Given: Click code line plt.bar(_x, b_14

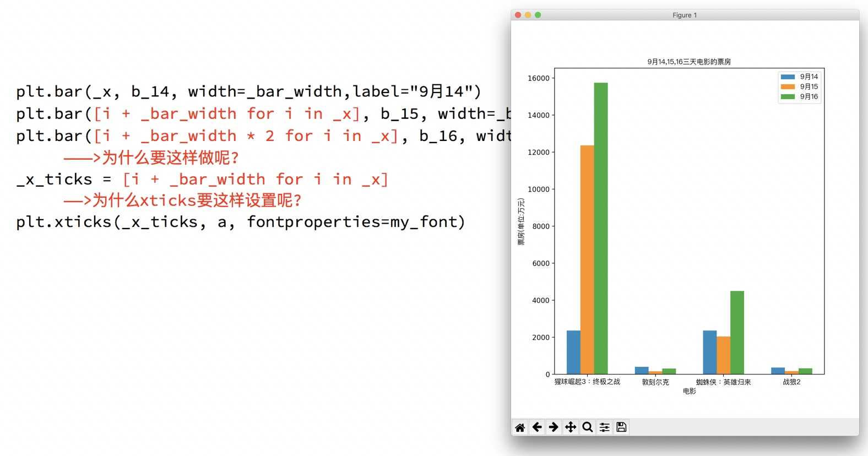Looking at the screenshot, I should coord(248,91).
